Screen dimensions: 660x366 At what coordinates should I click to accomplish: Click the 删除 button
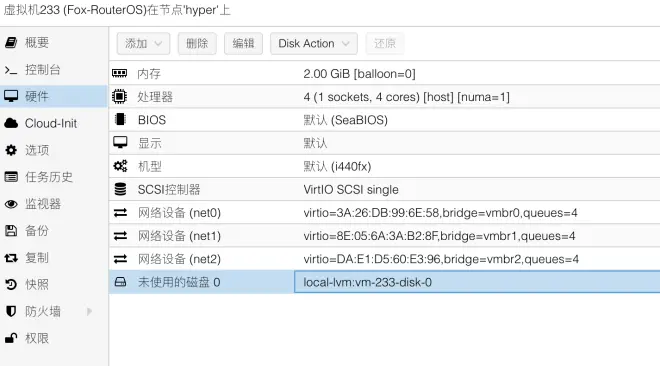(x=197, y=43)
